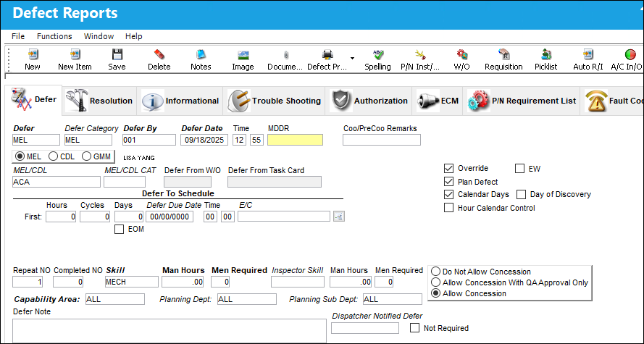Open Notes from the toolbar
Screen dimensions: 644x344
(201, 54)
